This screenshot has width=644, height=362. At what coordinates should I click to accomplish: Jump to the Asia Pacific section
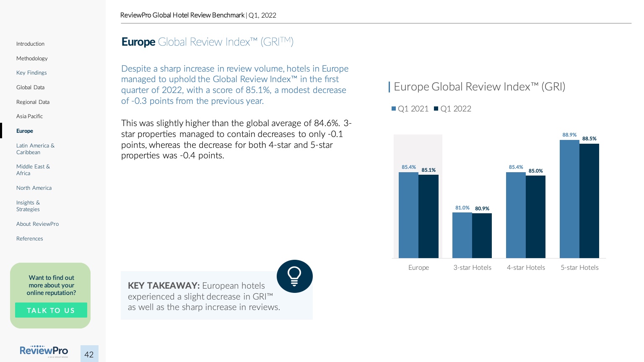[x=29, y=116]
